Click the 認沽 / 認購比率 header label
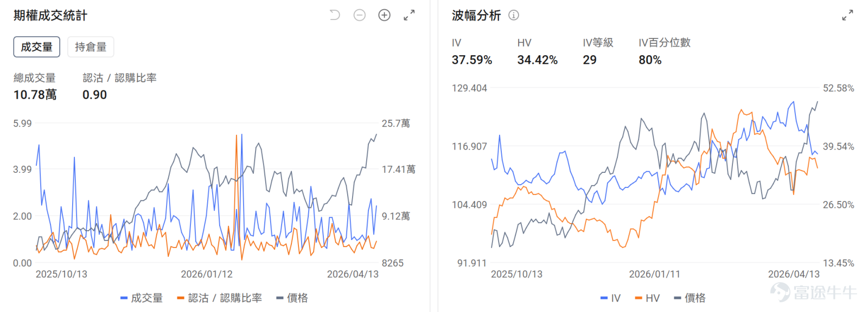This screenshot has height=312, width=868. click(x=119, y=78)
